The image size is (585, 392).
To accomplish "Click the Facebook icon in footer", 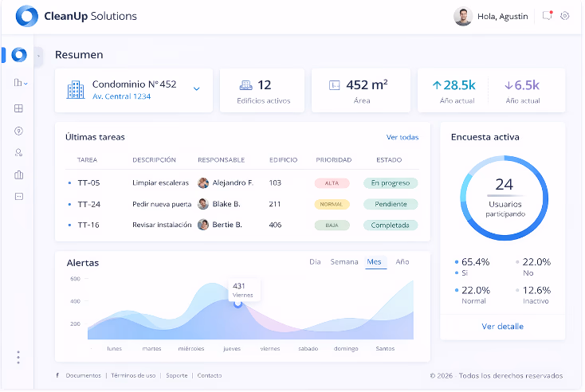I will [x=57, y=375].
